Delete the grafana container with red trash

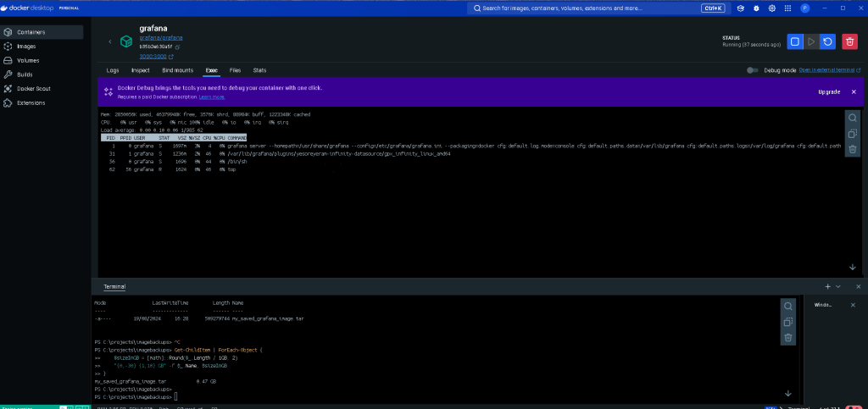point(849,41)
